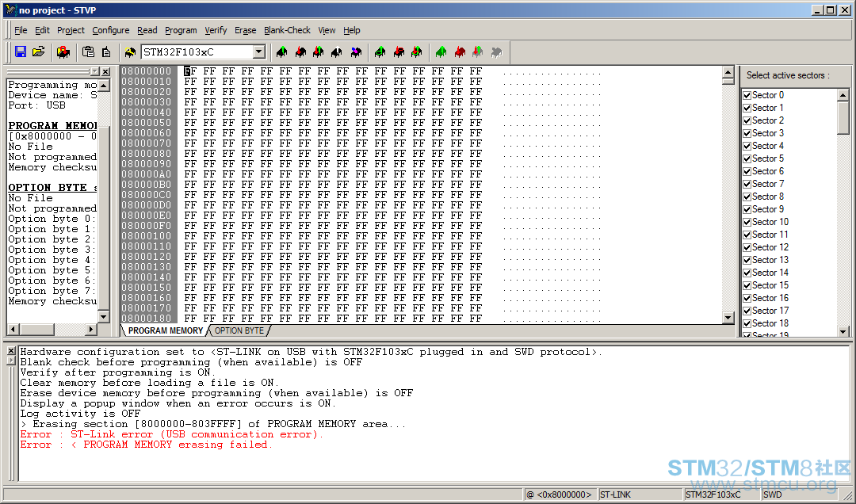This screenshot has width=856, height=504.
Task: Disable Sector 7 checkbox
Action: (747, 184)
